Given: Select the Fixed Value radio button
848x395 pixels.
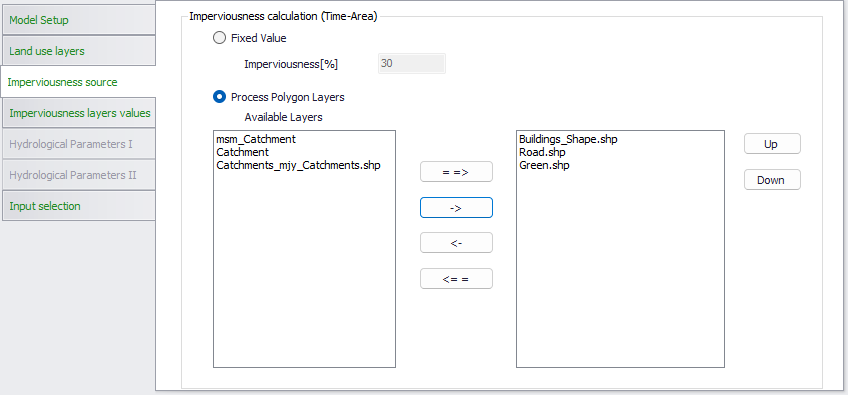Looking at the screenshot, I should (219, 38).
